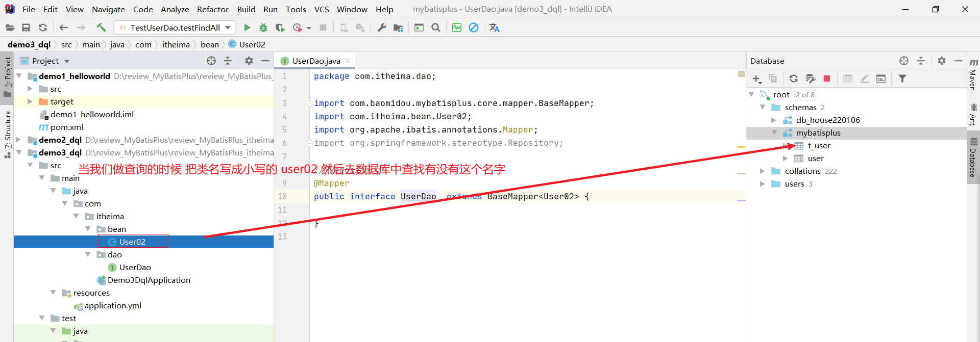Collapse the dao package node

pos(88,254)
